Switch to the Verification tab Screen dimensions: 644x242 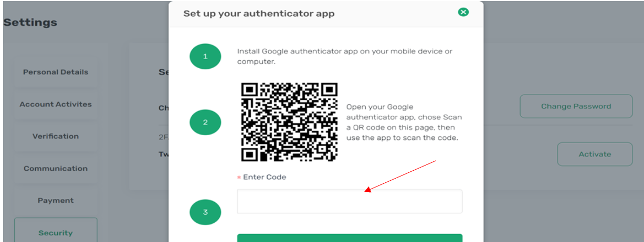pos(56,136)
